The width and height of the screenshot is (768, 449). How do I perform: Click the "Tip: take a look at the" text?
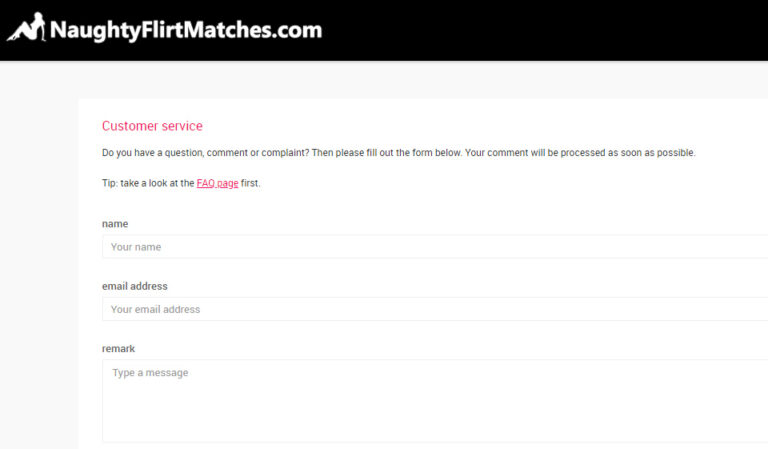148,183
